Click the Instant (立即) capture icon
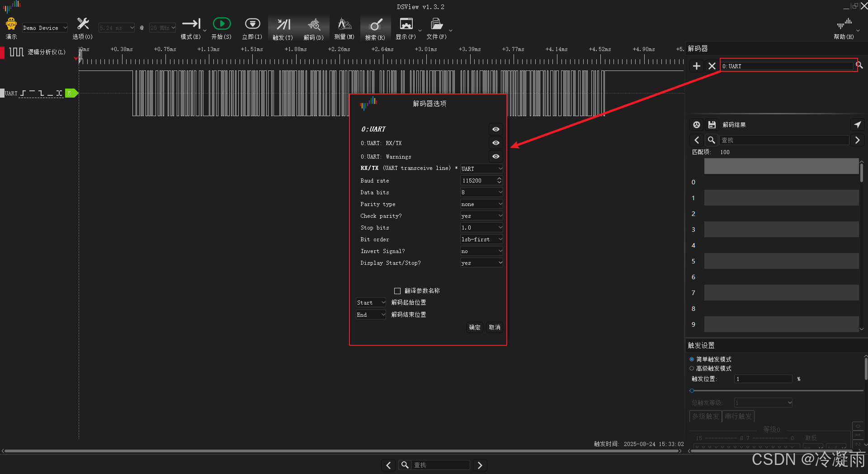 click(252, 23)
